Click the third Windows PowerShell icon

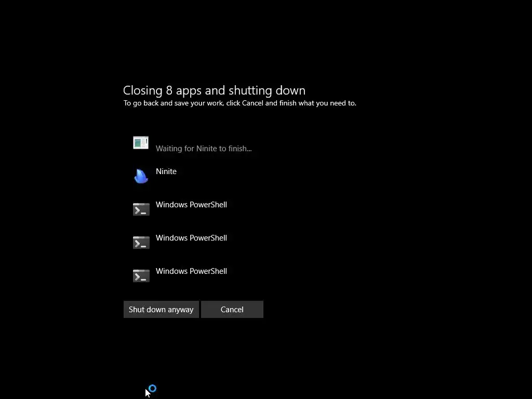(x=141, y=276)
